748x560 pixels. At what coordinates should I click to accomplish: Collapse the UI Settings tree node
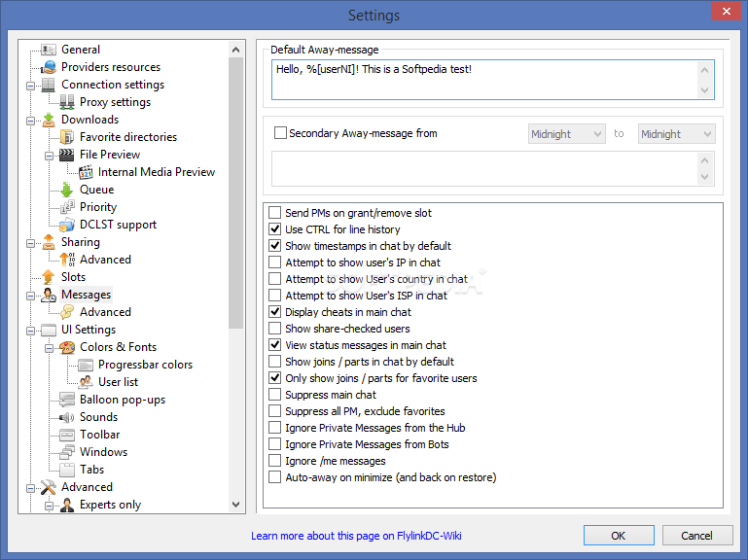[x=30, y=331]
